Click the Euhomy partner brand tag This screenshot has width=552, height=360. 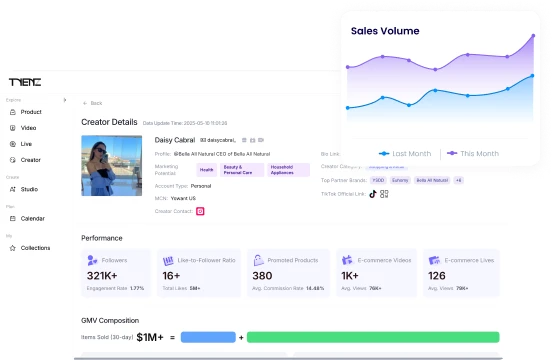click(400, 180)
